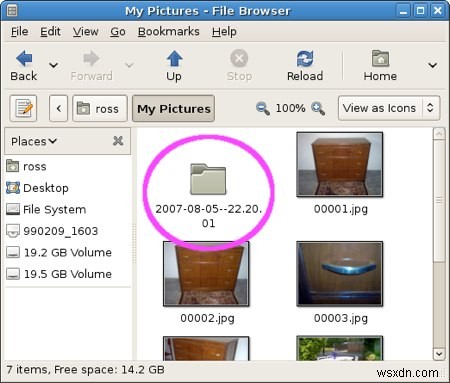Open File System in Places sidebar
Viewport: 450px width, 383px height.
pos(68,209)
